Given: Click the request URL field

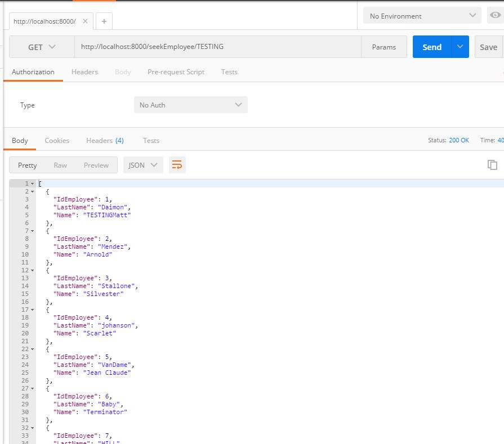Looking at the screenshot, I should click(217, 47).
